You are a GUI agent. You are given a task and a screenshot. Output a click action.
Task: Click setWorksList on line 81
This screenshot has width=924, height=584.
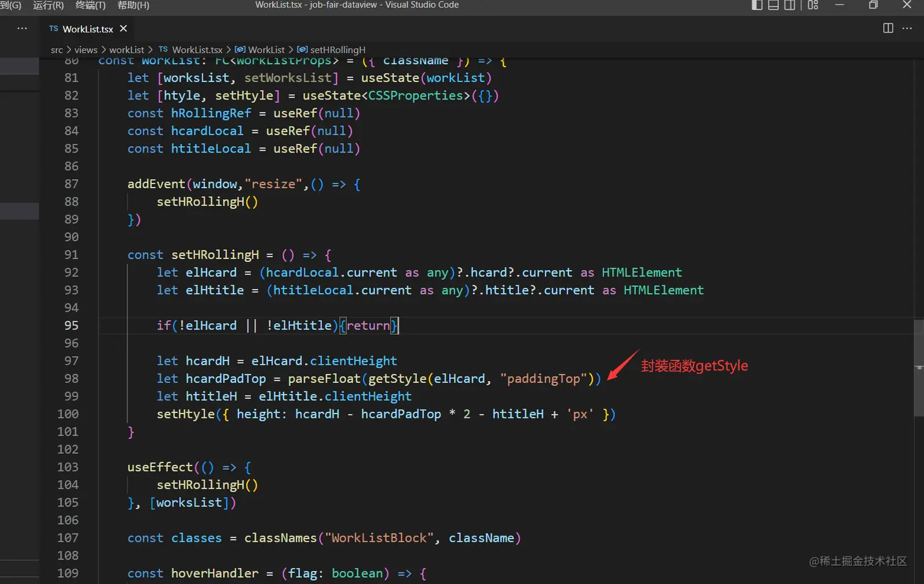click(x=288, y=78)
